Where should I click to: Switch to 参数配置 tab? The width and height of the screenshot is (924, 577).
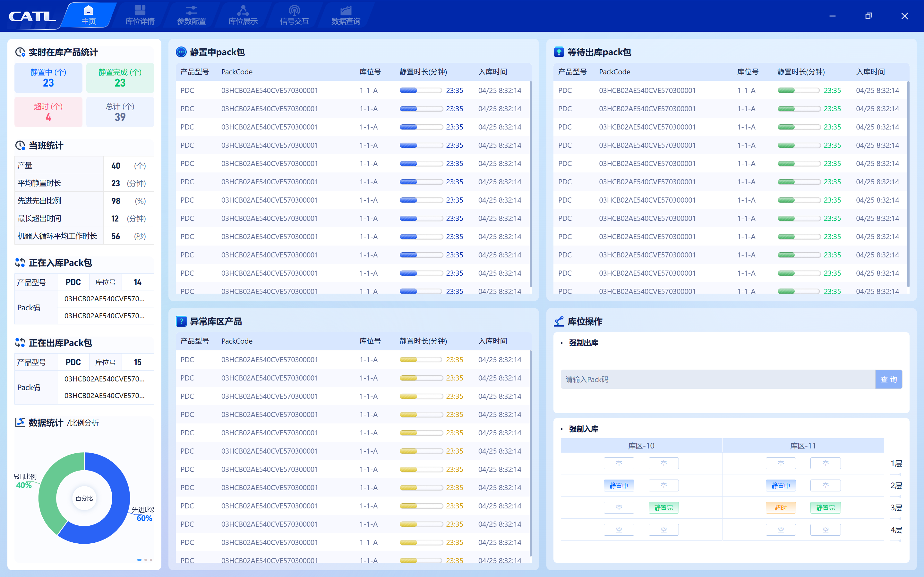(191, 16)
